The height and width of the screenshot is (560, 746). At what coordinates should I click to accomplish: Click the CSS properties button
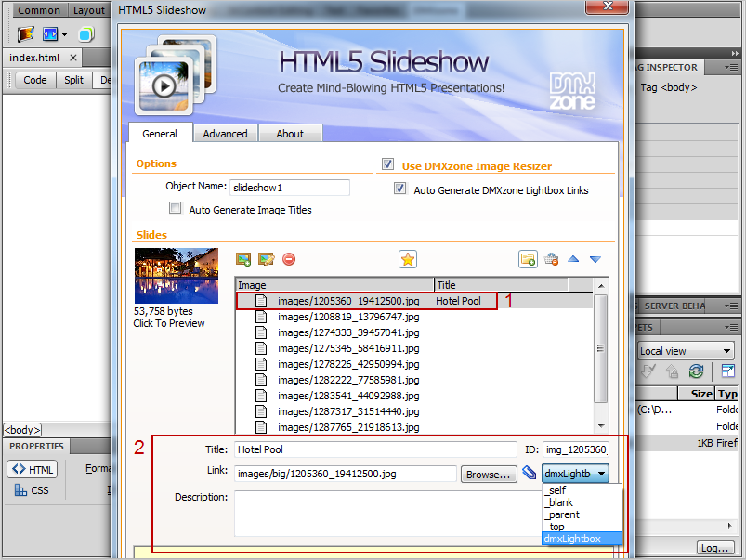click(x=32, y=490)
